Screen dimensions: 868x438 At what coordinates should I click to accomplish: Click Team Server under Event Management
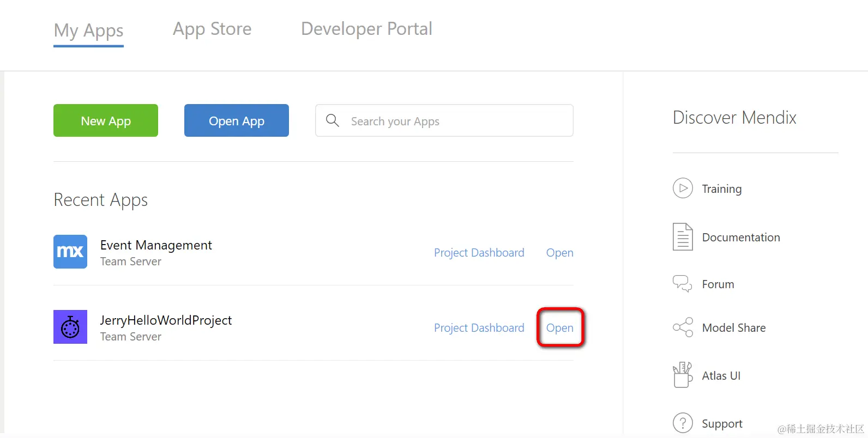(131, 261)
